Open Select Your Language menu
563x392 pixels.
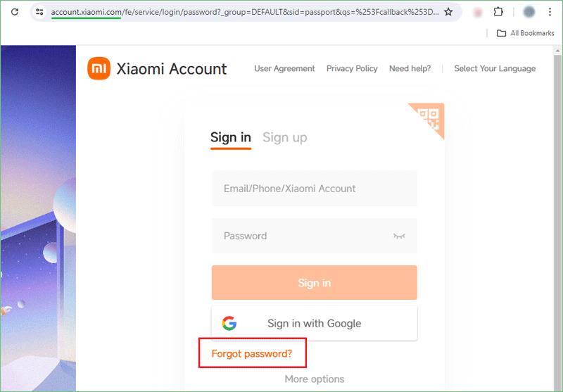[x=495, y=68]
